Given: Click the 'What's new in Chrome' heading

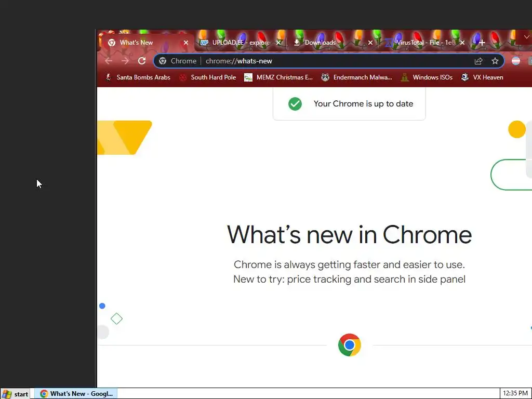Looking at the screenshot, I should [349, 234].
